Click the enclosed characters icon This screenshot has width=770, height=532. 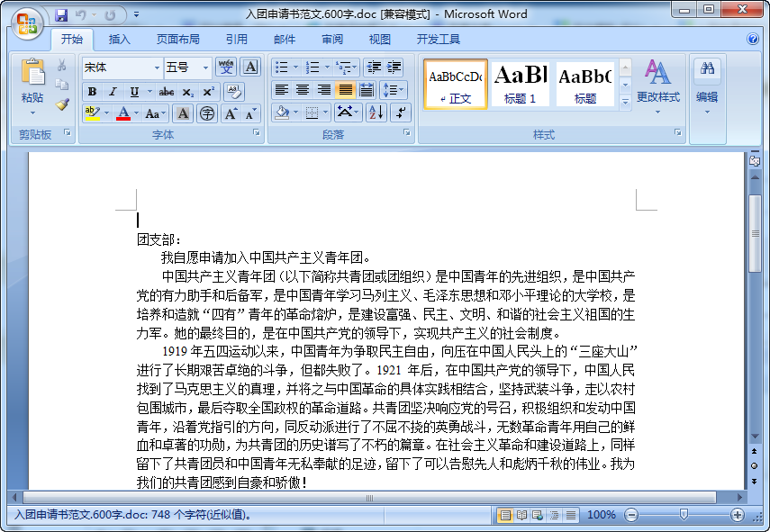(207, 113)
